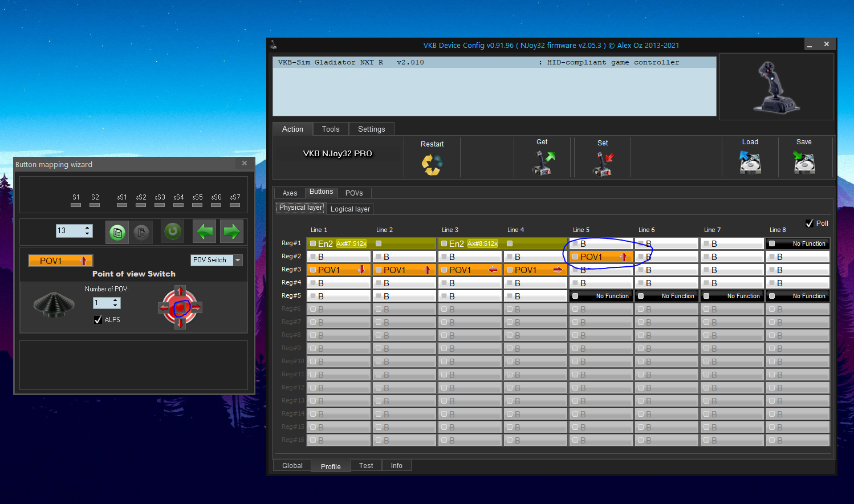
Task: Open the Info bottom tab
Action: pyautogui.click(x=397, y=466)
